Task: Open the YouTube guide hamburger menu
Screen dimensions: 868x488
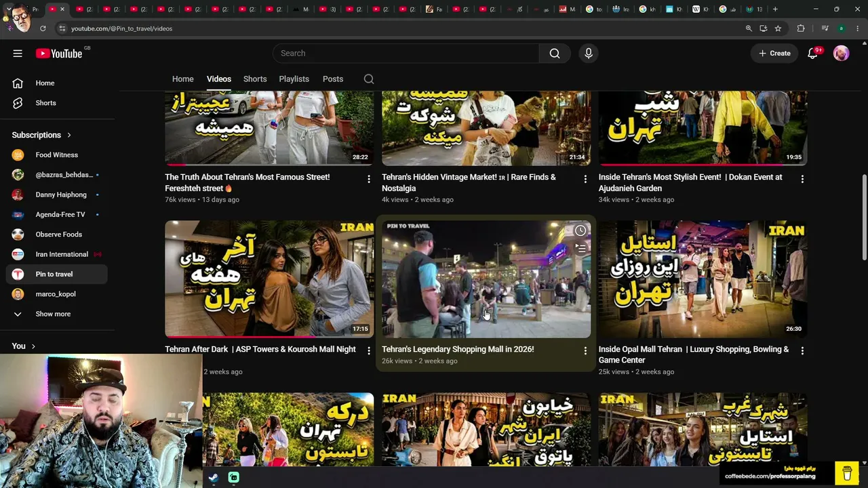Action: (x=18, y=54)
